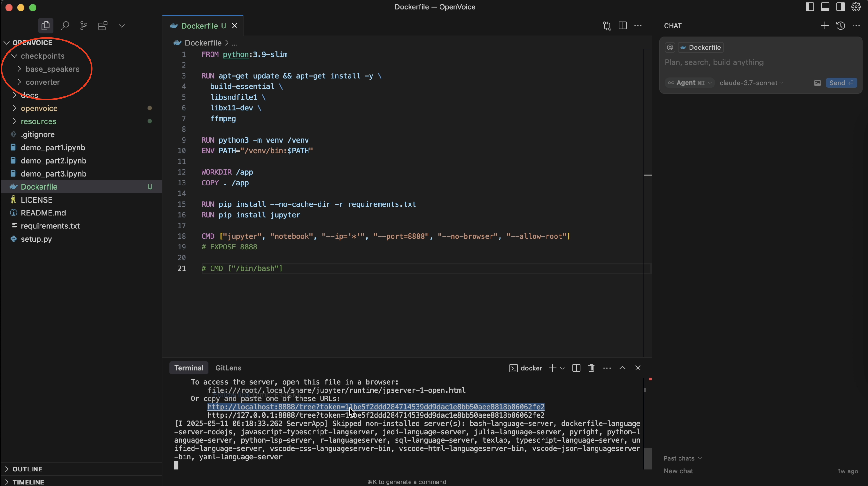Screen dimensions: 868x486
Task: Open settings gear in title bar
Action: click(856, 7)
